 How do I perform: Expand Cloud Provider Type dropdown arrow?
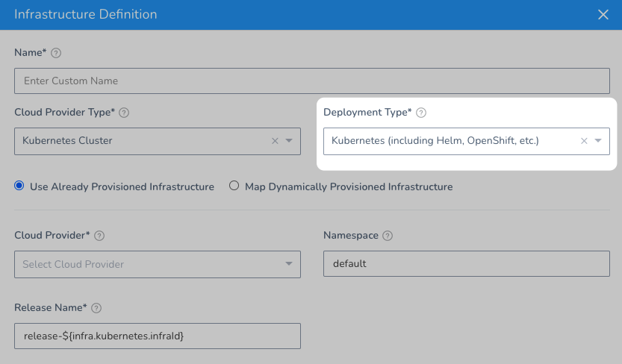pyautogui.click(x=289, y=141)
